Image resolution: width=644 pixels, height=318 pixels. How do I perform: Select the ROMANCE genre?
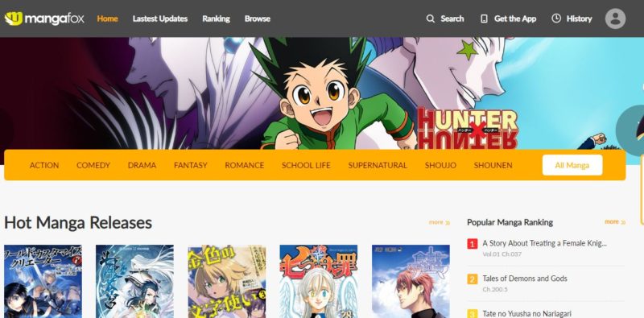click(x=245, y=165)
